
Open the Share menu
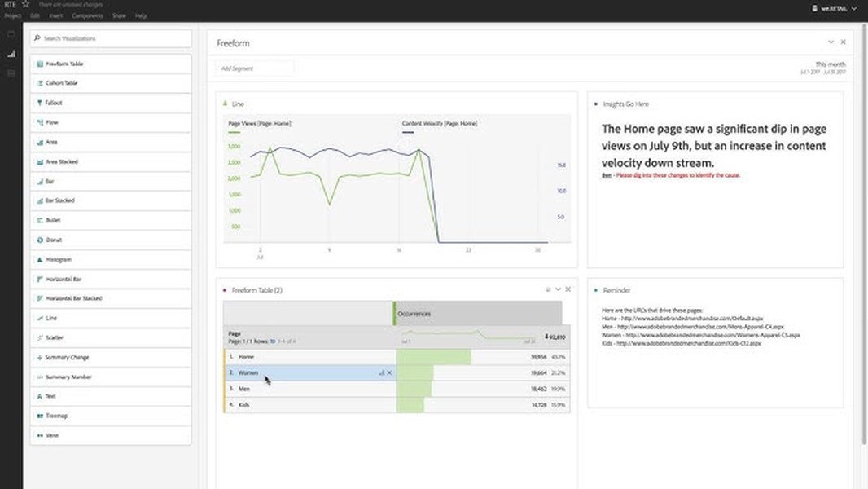(x=119, y=16)
